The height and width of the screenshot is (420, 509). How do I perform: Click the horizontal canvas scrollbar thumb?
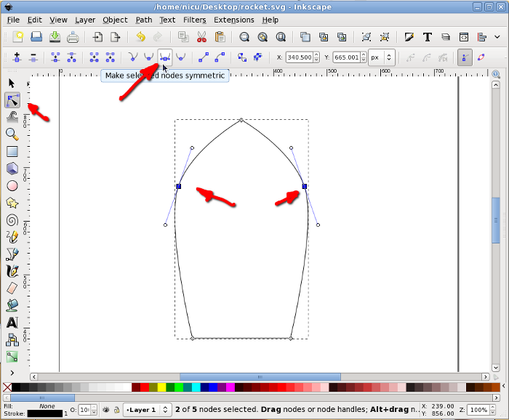click(x=260, y=377)
